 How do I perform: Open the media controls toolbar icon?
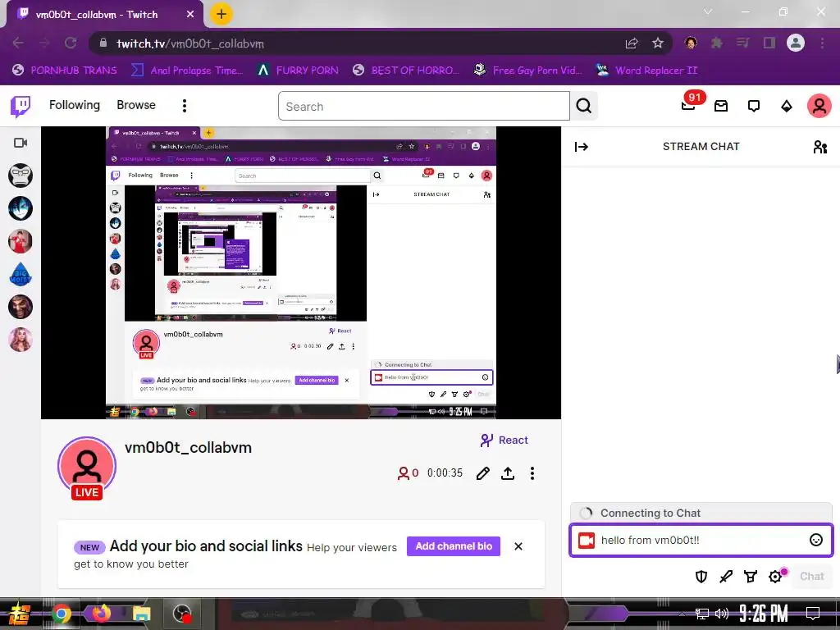[742, 43]
